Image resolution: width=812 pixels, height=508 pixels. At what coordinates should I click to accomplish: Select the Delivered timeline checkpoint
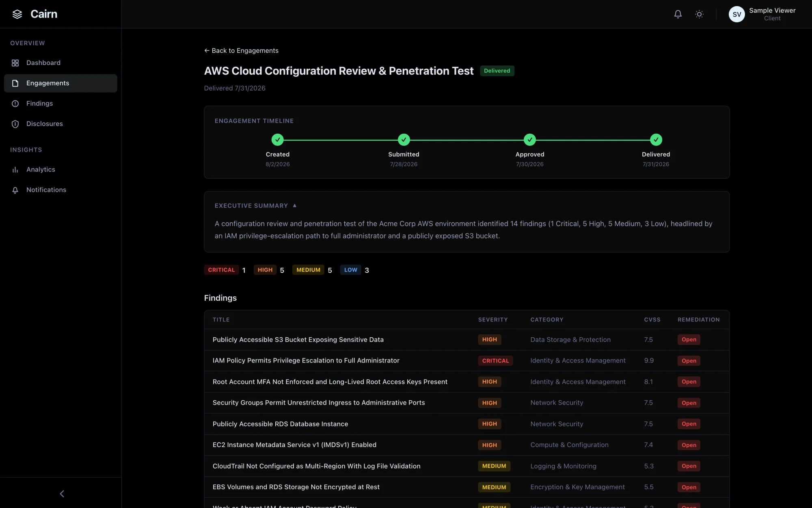click(x=656, y=140)
